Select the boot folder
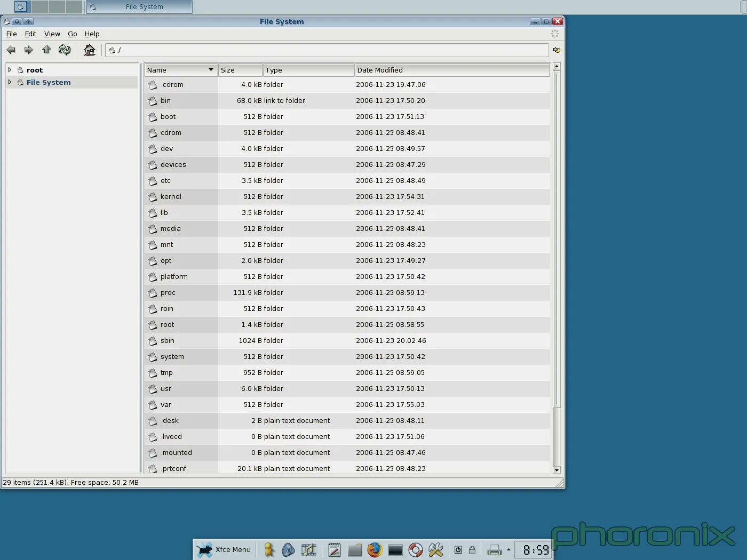The width and height of the screenshot is (747, 560). click(x=347, y=117)
